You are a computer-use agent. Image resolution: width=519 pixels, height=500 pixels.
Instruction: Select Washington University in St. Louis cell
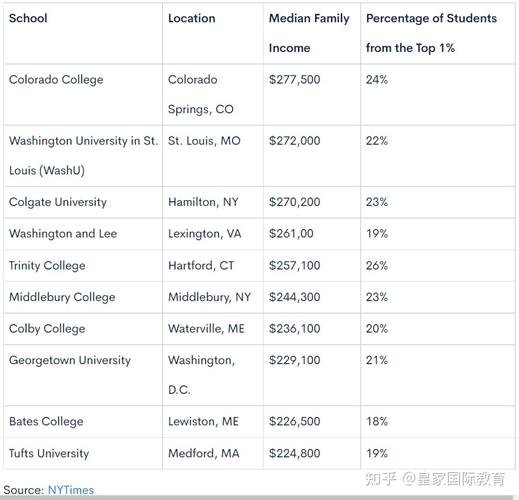point(83,156)
